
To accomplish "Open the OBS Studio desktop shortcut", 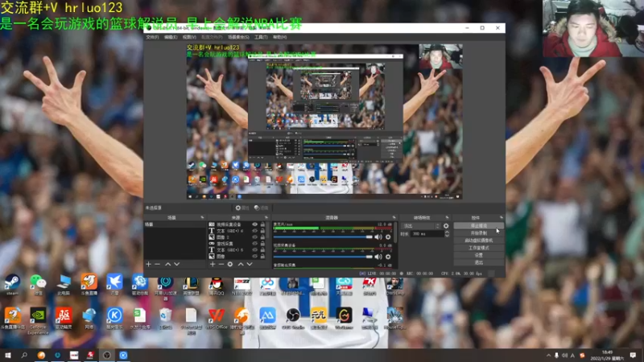I will tap(293, 319).
